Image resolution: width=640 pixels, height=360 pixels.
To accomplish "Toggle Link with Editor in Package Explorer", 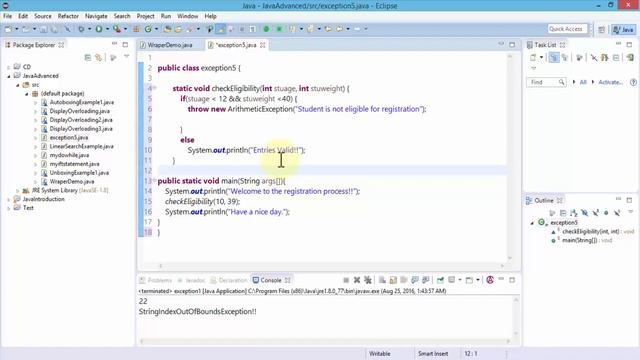I will (x=98, y=58).
